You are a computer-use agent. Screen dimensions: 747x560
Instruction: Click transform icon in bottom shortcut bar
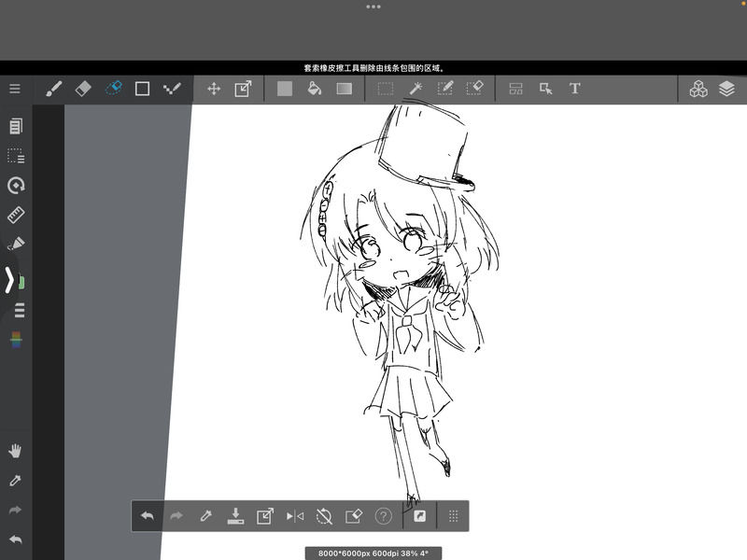(265, 516)
